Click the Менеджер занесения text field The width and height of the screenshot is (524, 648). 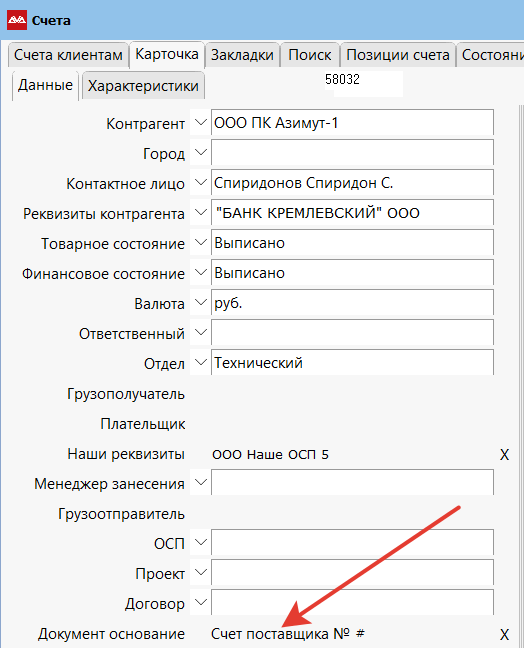[x=353, y=482]
